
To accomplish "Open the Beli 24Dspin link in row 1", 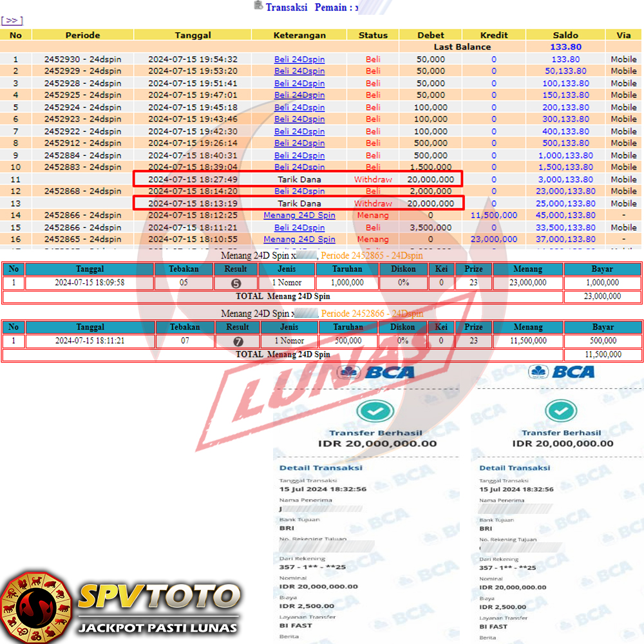I will [x=299, y=59].
